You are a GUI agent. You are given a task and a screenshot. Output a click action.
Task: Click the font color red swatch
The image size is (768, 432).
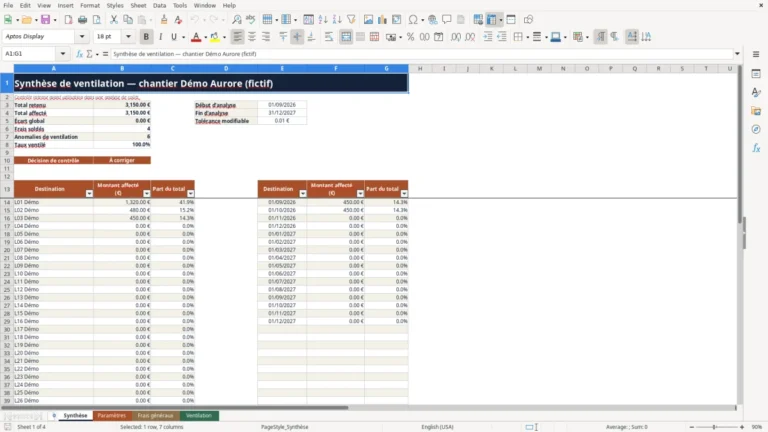196,37
